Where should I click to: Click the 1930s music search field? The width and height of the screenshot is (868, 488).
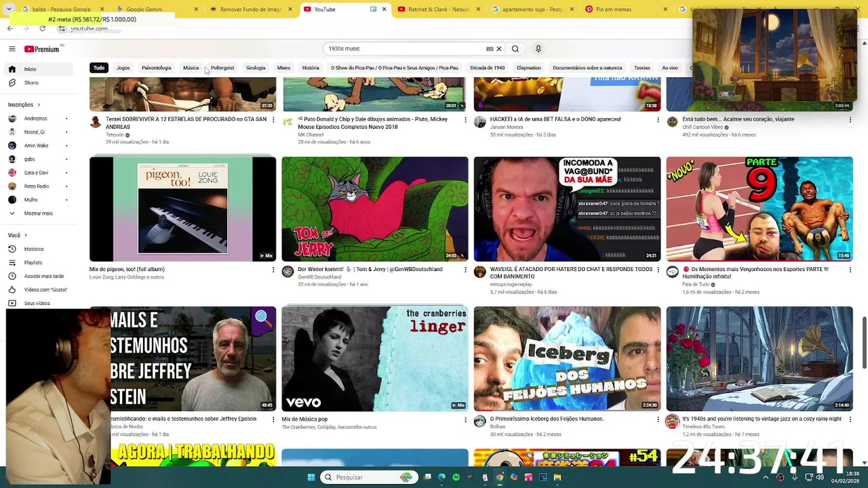click(x=405, y=49)
